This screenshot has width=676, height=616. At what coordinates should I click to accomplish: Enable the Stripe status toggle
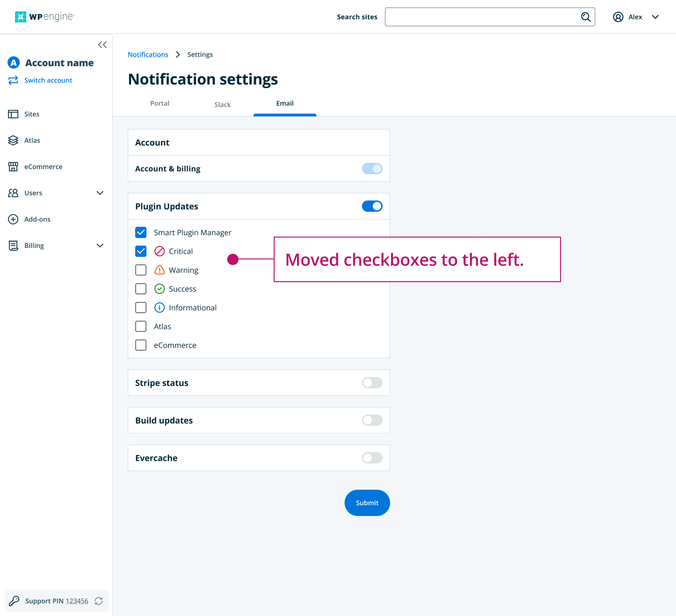372,383
